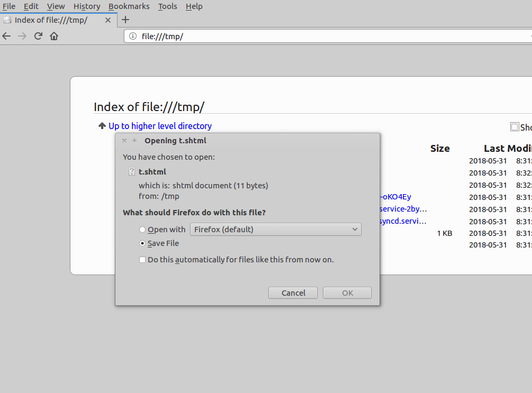
Task: Enable doing this automatically for such files
Action: click(142, 260)
